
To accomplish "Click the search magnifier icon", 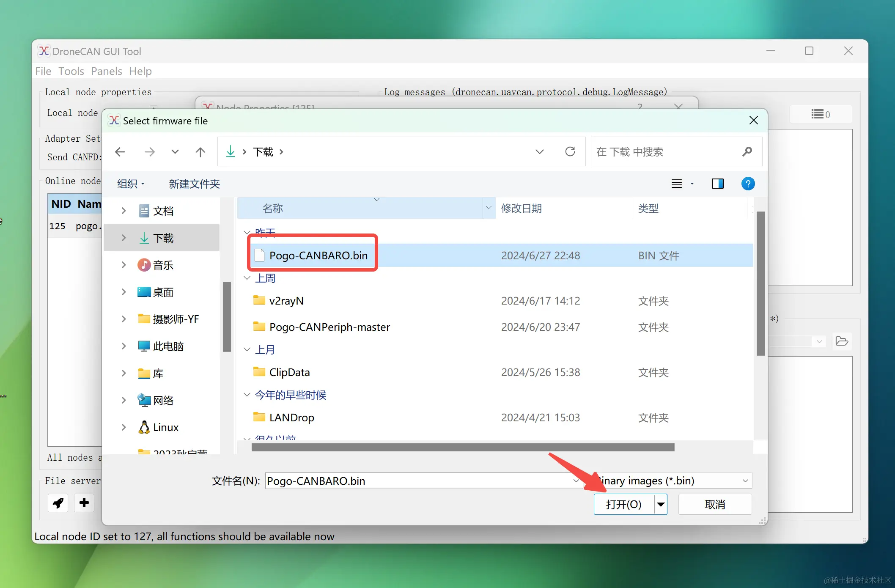I will pos(747,152).
